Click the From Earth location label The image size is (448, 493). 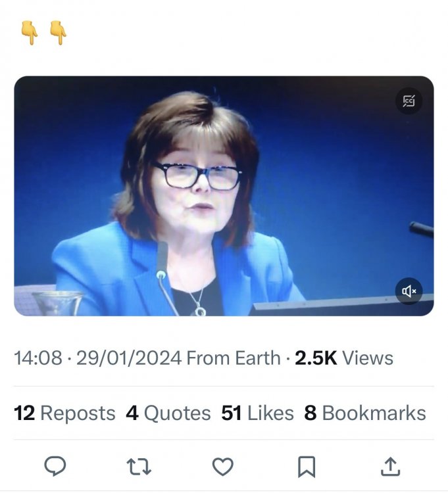233,358
